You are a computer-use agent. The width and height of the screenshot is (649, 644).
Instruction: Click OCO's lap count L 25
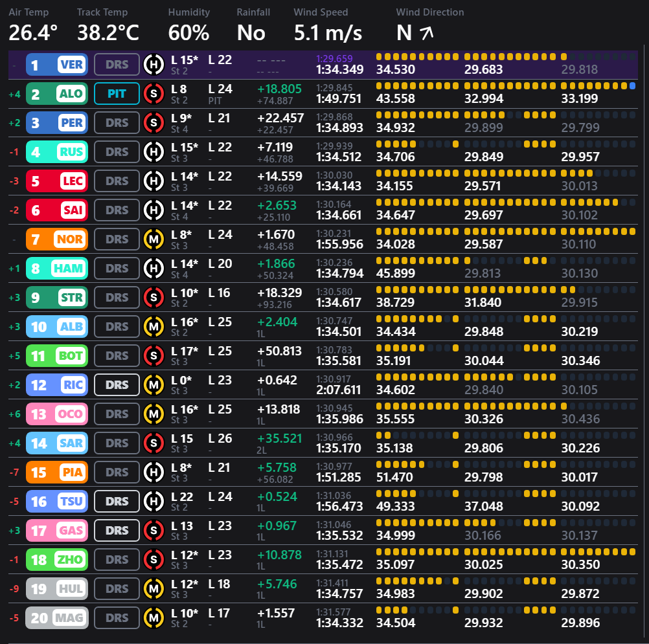pos(220,410)
